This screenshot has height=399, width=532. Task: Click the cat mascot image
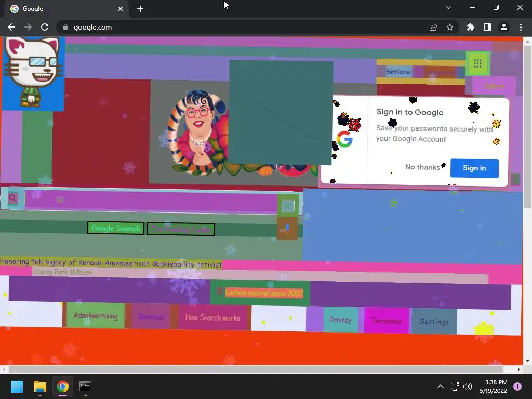coord(33,73)
